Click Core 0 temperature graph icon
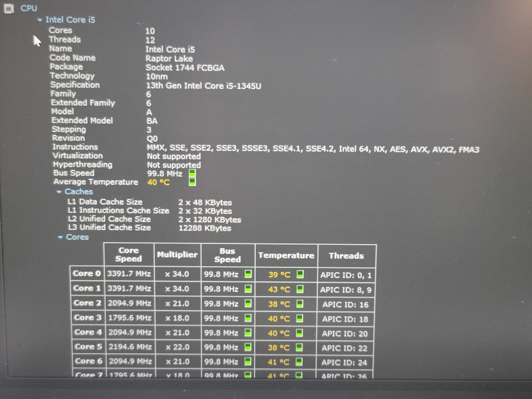The height and width of the screenshot is (399, 532). point(300,274)
